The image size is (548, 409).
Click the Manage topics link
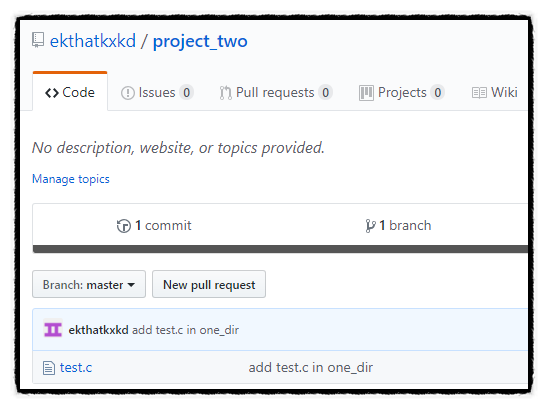(71, 179)
